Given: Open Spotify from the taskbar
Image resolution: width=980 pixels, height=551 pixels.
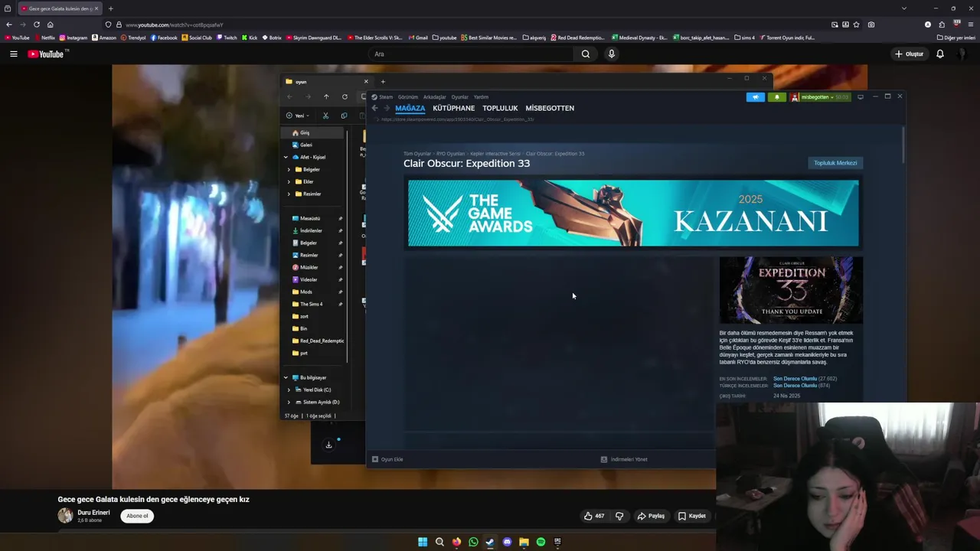Looking at the screenshot, I should click(x=541, y=542).
